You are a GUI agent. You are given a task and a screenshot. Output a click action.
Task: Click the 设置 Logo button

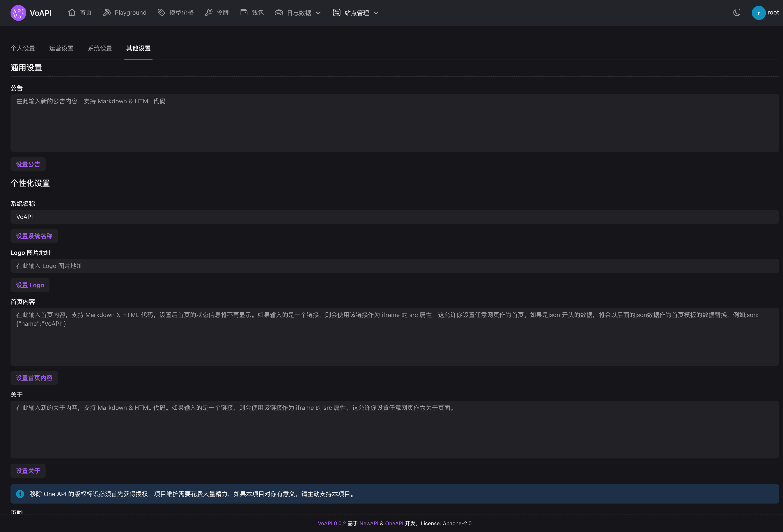point(30,285)
